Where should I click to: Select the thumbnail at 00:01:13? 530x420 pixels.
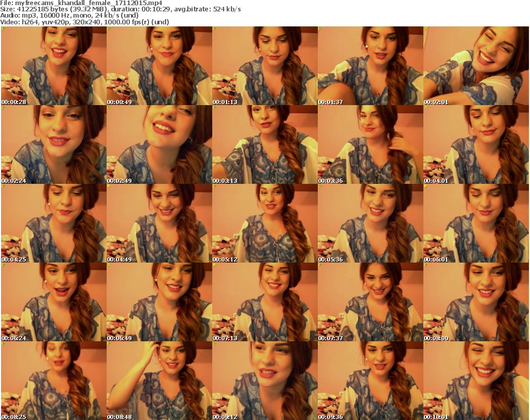pyautogui.click(x=265, y=66)
